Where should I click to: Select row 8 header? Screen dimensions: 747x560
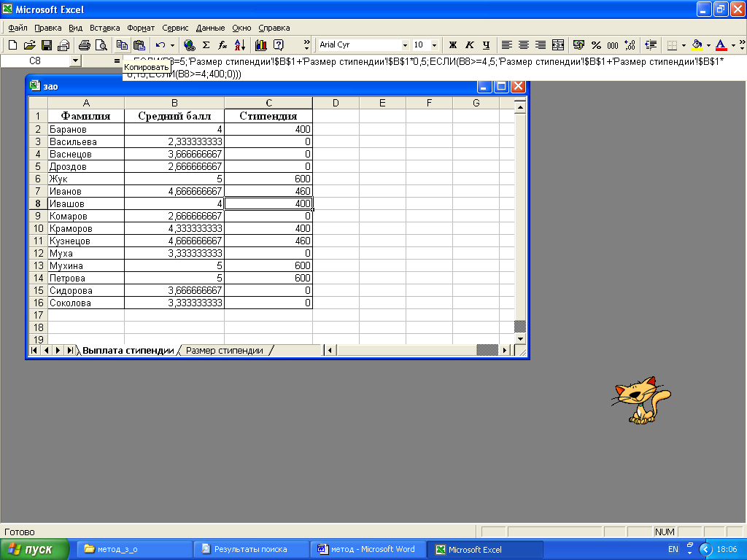(38, 204)
